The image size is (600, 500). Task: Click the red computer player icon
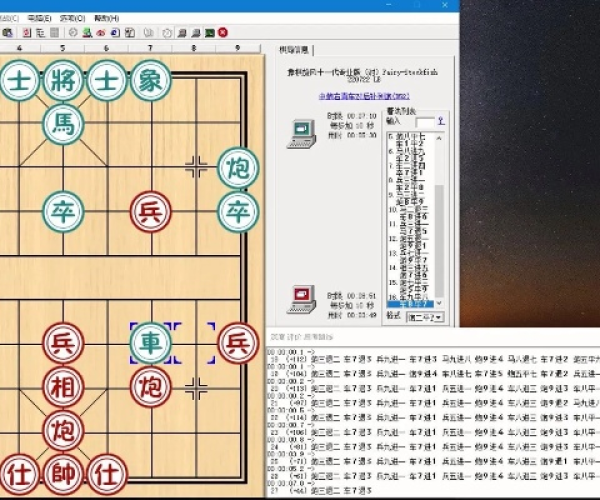tap(302, 300)
